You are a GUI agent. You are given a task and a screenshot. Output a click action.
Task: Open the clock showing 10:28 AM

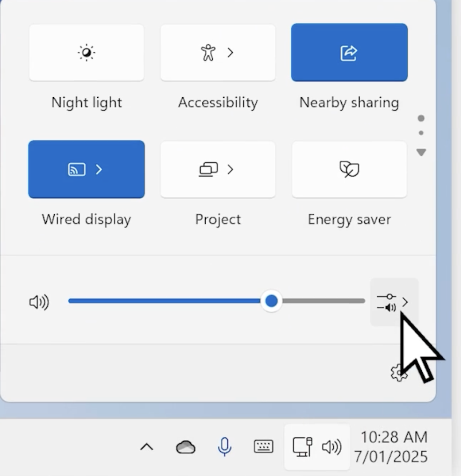point(394,437)
